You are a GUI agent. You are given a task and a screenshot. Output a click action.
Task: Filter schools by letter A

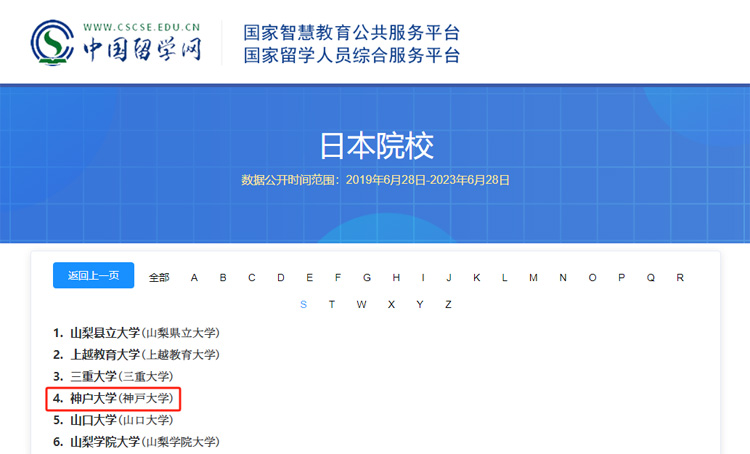(x=194, y=277)
